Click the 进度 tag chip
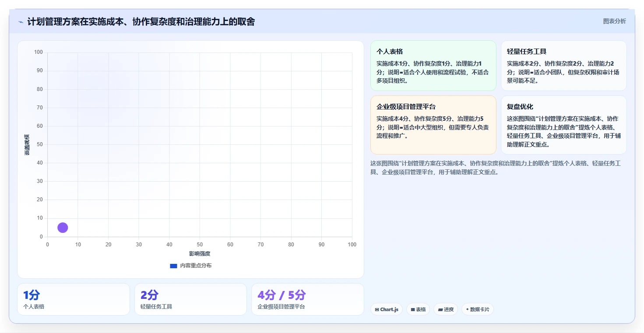Viewport: 644px width, 333px height. pos(446,309)
